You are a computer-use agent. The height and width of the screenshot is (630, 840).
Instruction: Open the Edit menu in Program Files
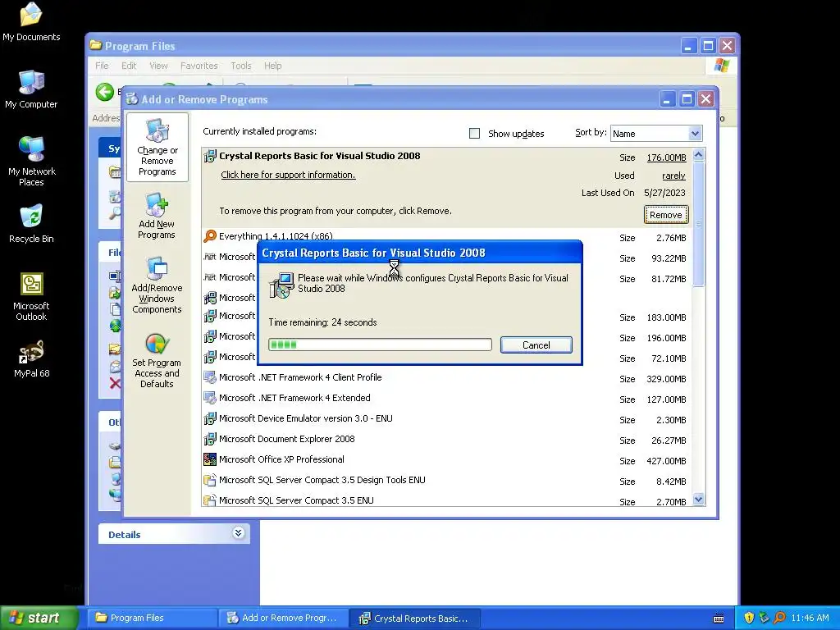pyautogui.click(x=129, y=66)
